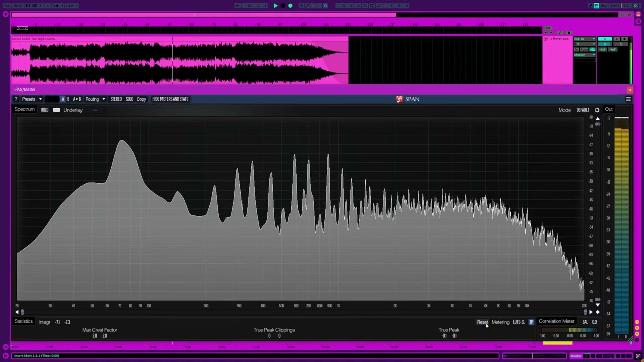Select the A preset slot
Viewport: 644px width, 362px height.
63,99
